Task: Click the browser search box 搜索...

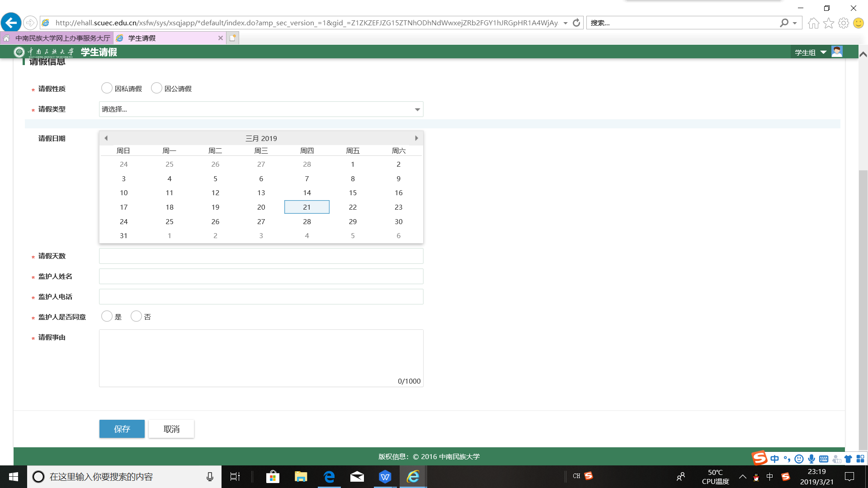Action: [x=683, y=23]
